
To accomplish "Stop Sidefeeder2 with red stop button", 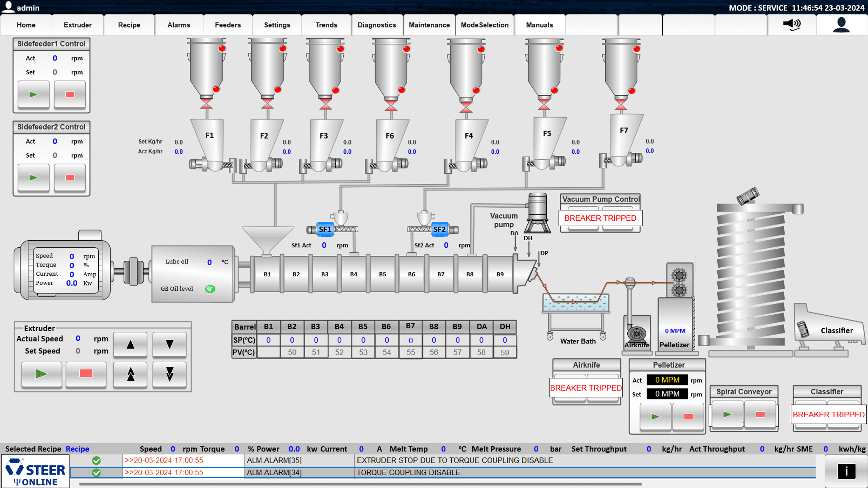I will (70, 177).
